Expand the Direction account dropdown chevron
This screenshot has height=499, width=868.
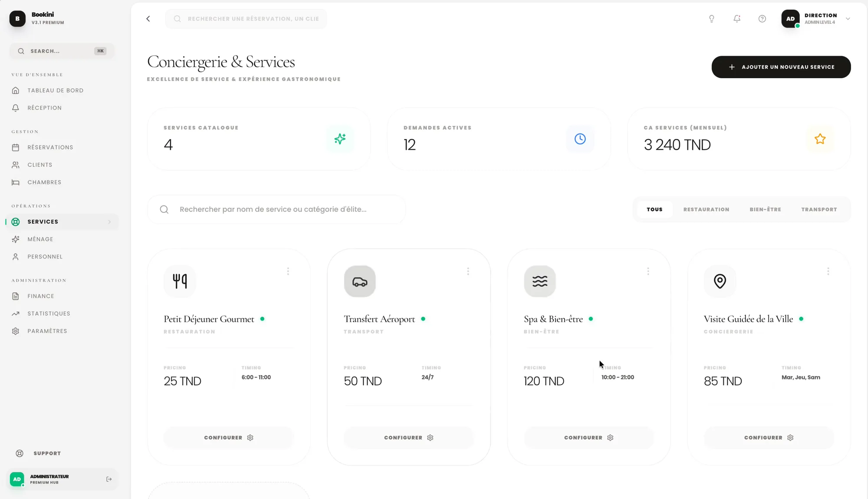(848, 19)
